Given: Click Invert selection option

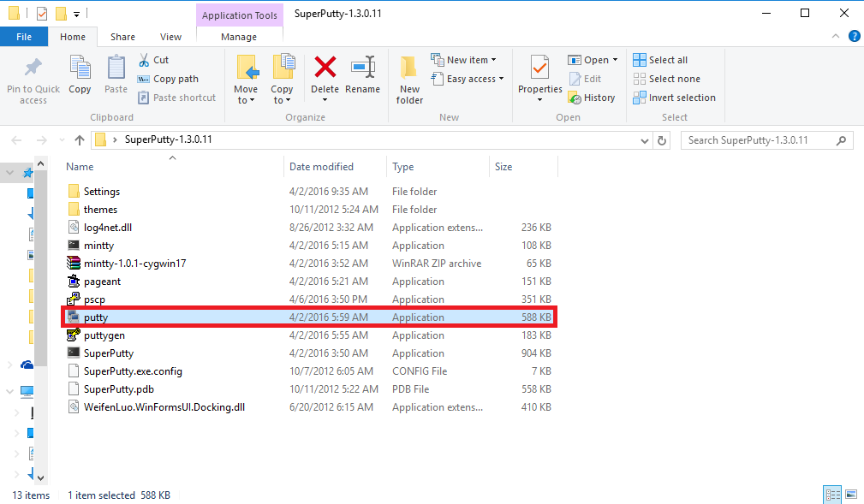Looking at the screenshot, I should coord(674,98).
